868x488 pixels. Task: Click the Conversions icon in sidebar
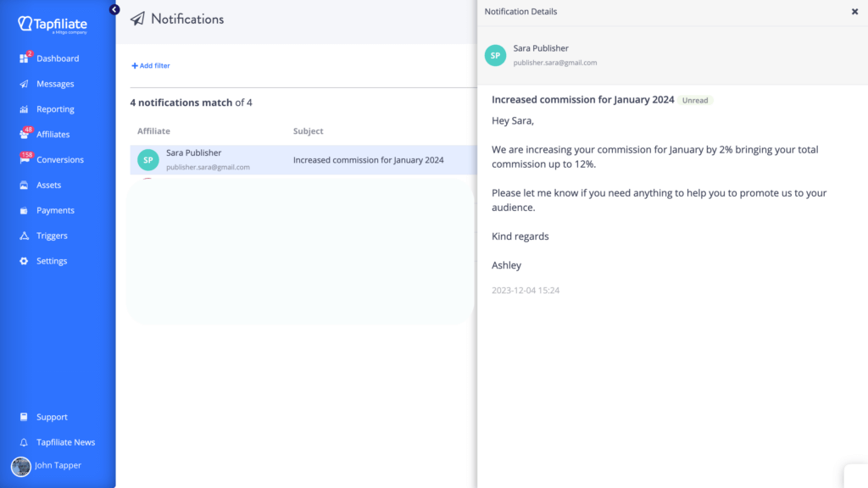pos(25,159)
